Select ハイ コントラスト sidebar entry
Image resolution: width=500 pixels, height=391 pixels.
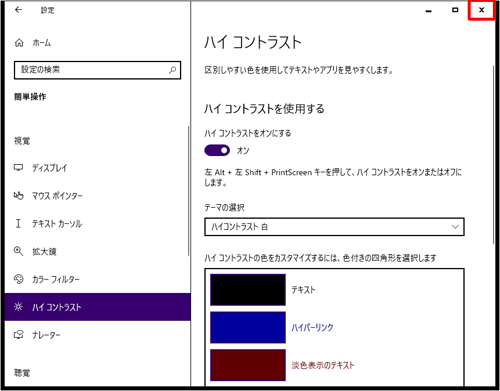point(97,307)
